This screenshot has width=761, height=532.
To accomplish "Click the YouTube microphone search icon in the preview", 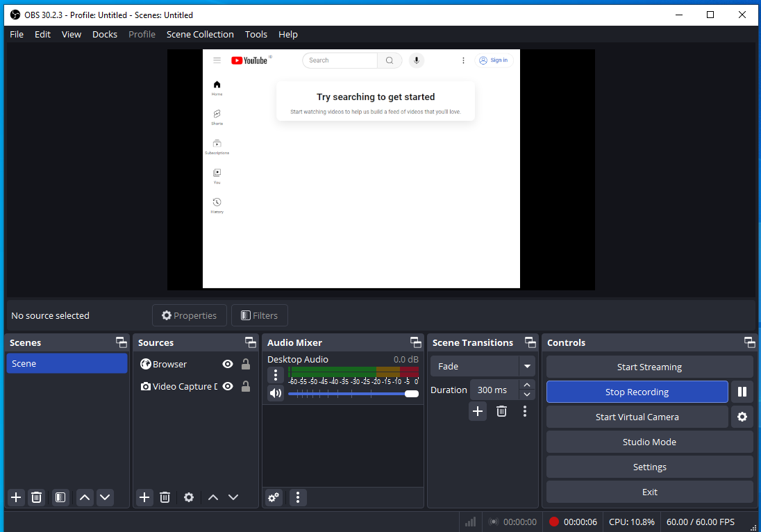I will [417, 60].
